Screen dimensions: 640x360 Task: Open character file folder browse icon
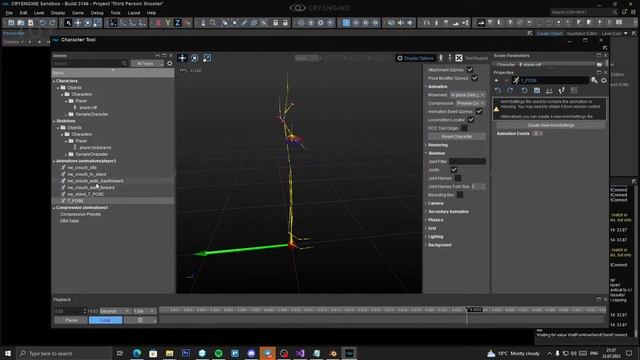599,64
